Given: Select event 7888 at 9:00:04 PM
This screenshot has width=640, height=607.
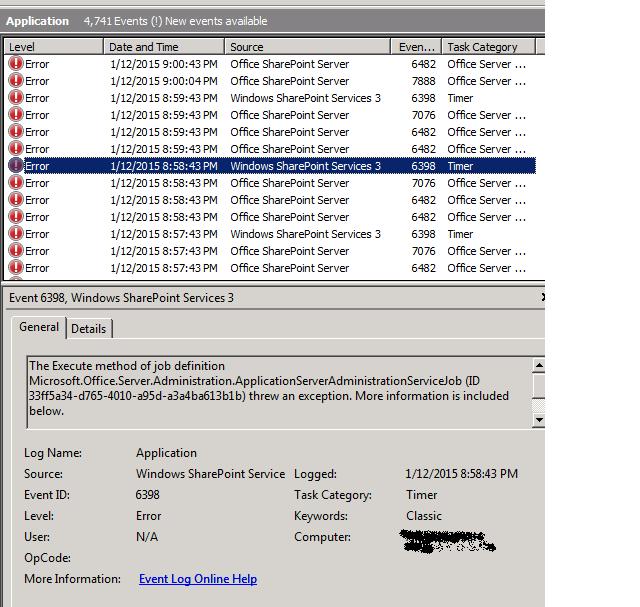Looking at the screenshot, I should coord(272,81).
